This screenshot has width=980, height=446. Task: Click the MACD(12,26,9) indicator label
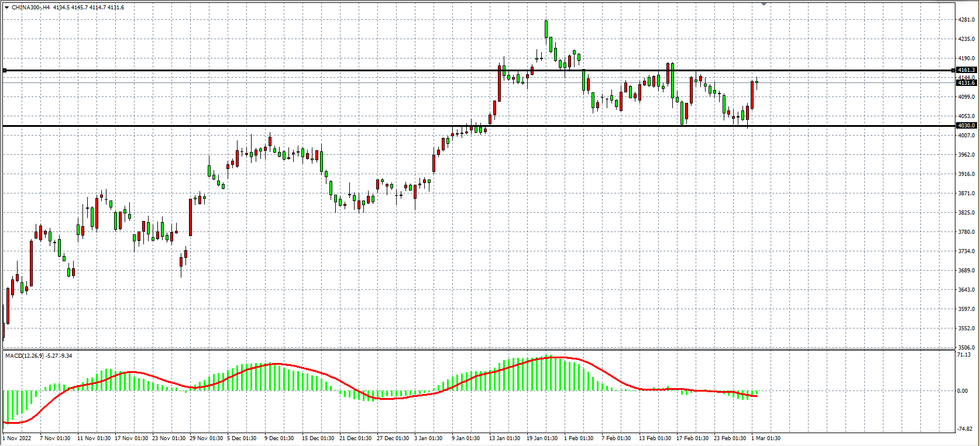point(24,355)
